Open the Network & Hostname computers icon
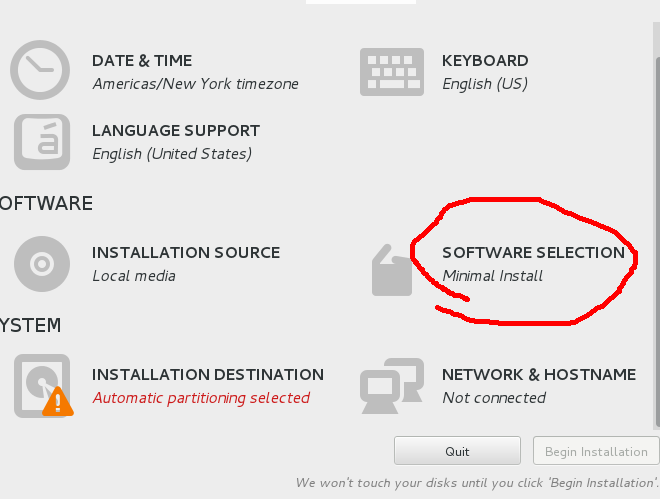 click(x=392, y=386)
